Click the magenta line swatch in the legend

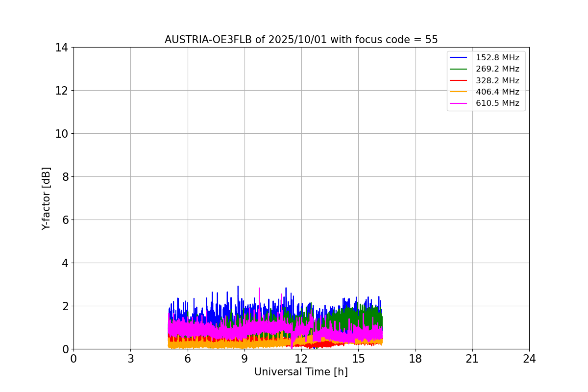pos(459,103)
